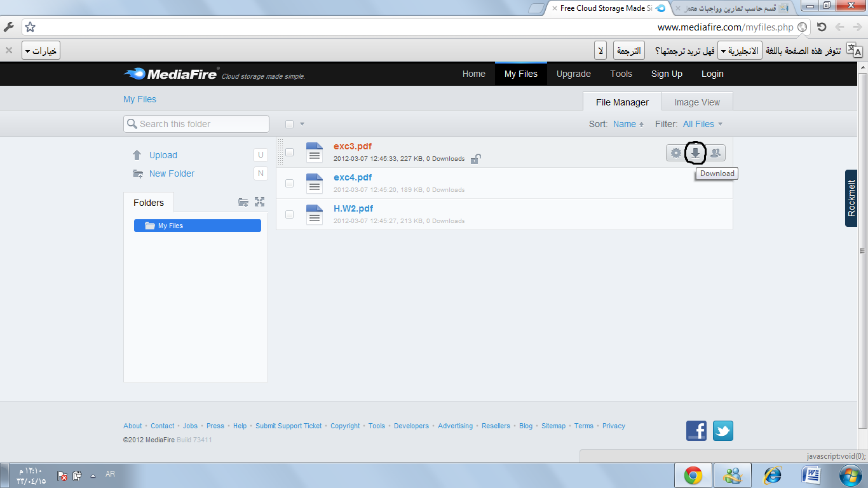Open Microsoft Word from the taskbar

[x=813, y=475]
